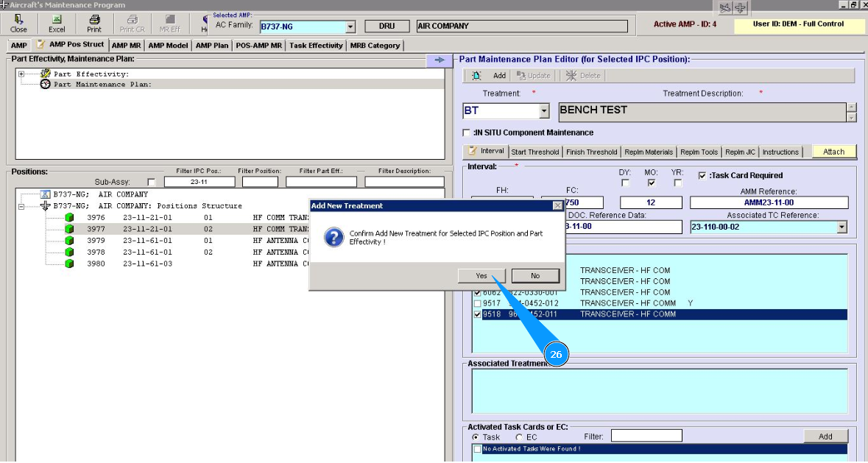Check the box for part 9517
Image resolution: width=868 pixels, height=463 pixels.
[478, 303]
